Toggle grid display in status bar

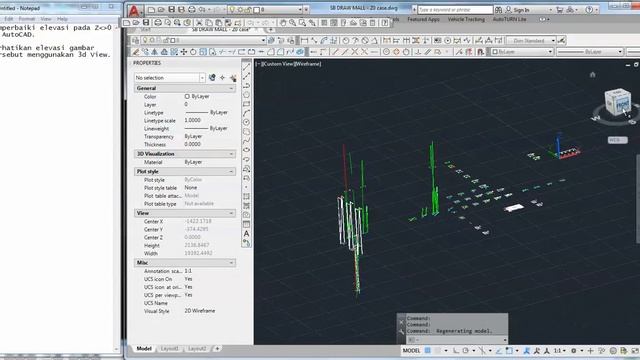click(427, 351)
